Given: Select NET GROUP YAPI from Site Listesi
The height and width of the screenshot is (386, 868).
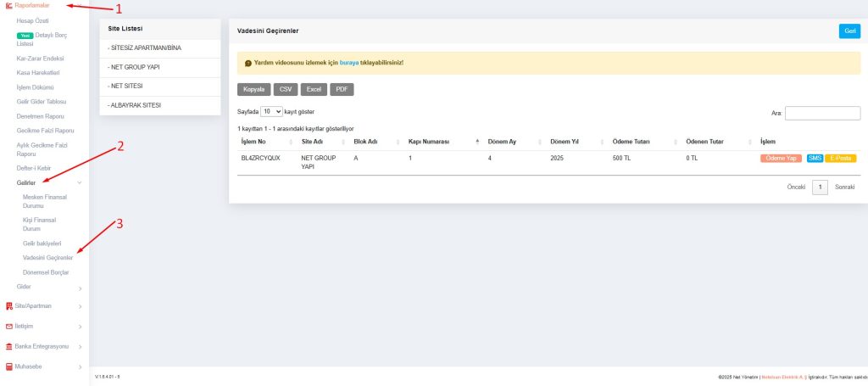Looking at the screenshot, I should (136, 66).
